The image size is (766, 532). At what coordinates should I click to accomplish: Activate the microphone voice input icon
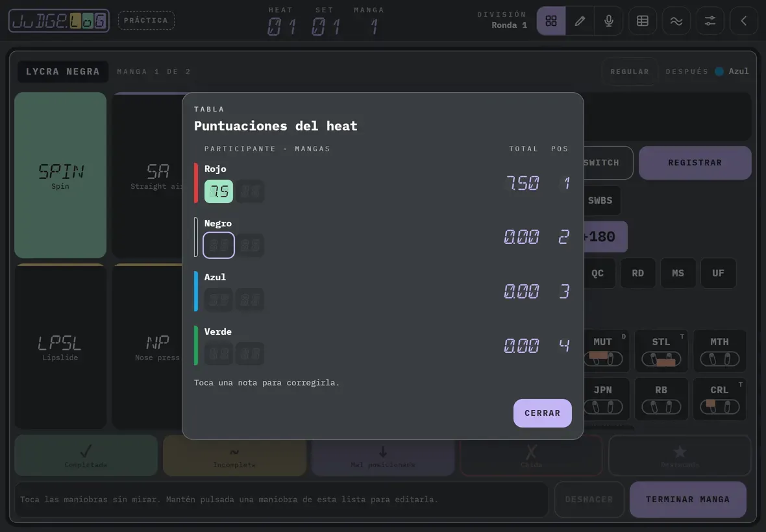609,21
